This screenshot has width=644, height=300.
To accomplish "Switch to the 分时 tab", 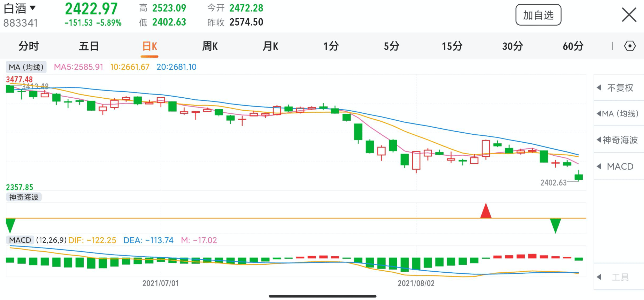I will 29,46.
